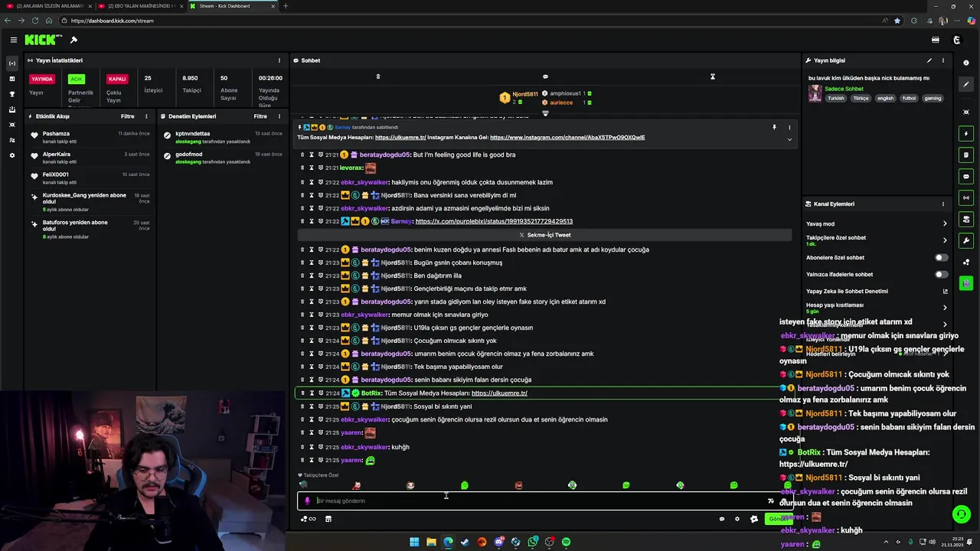The height and width of the screenshot is (551, 980).
Task: Click the chat bubble icon beside chat settings gear
Action: pos(721,519)
